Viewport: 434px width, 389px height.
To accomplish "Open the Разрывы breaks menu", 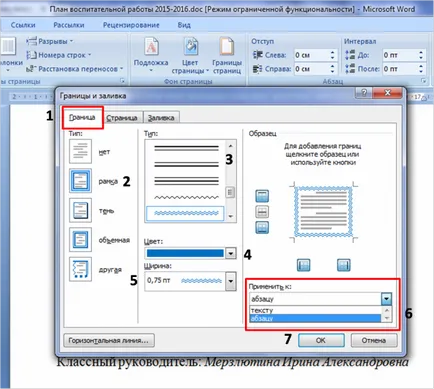I will (x=50, y=41).
